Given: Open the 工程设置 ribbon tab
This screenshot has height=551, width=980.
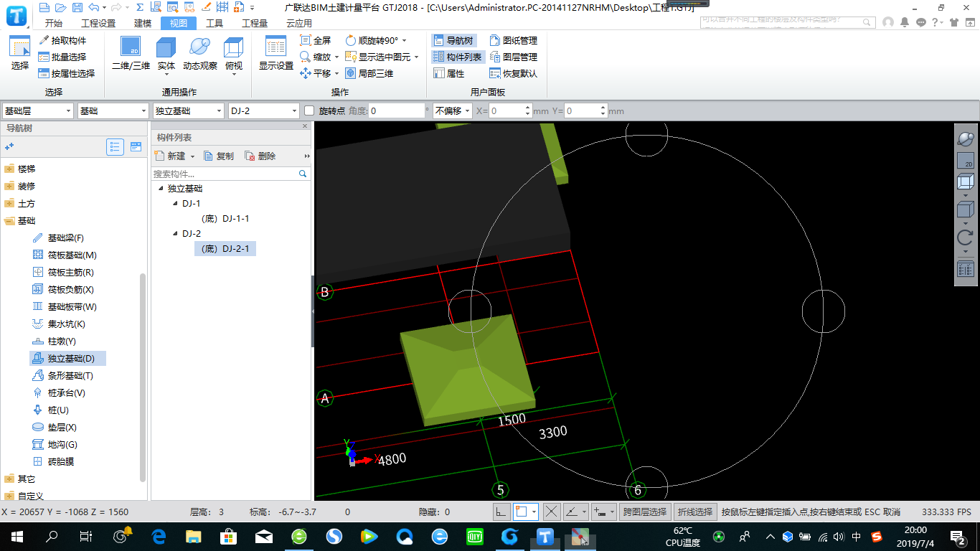Looking at the screenshot, I should coord(98,23).
